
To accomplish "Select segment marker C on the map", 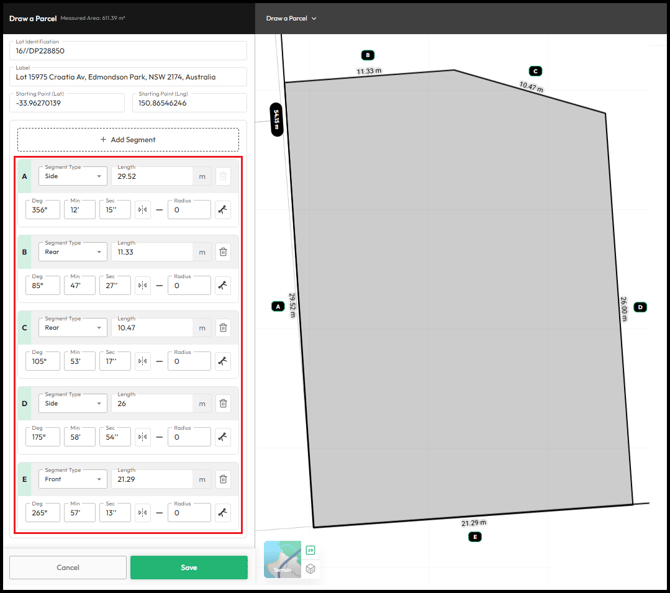I will [x=535, y=71].
